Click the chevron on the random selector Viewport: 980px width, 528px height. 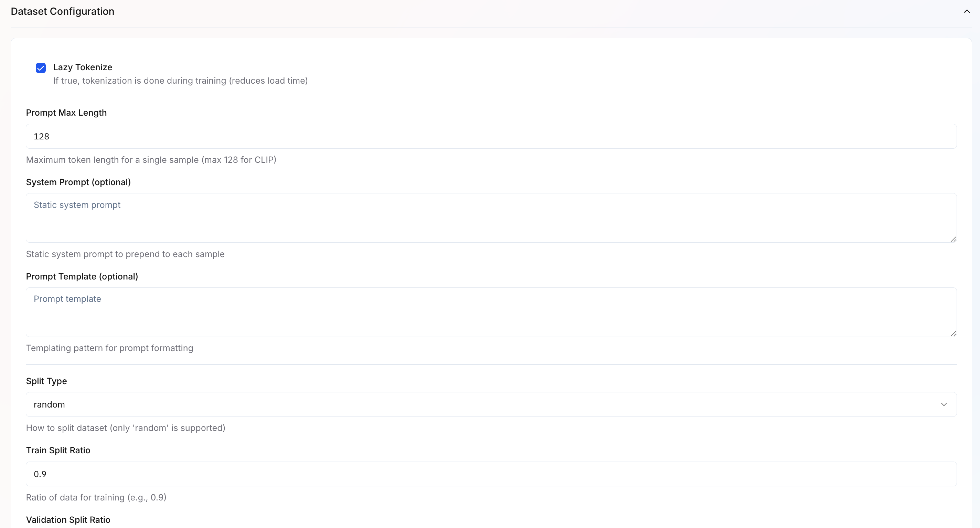click(x=944, y=404)
